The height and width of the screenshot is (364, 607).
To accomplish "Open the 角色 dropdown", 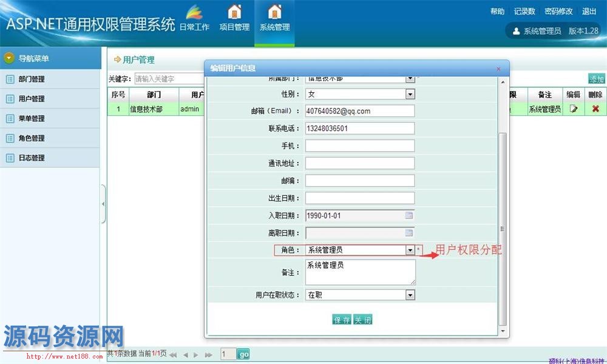I will 410,251.
